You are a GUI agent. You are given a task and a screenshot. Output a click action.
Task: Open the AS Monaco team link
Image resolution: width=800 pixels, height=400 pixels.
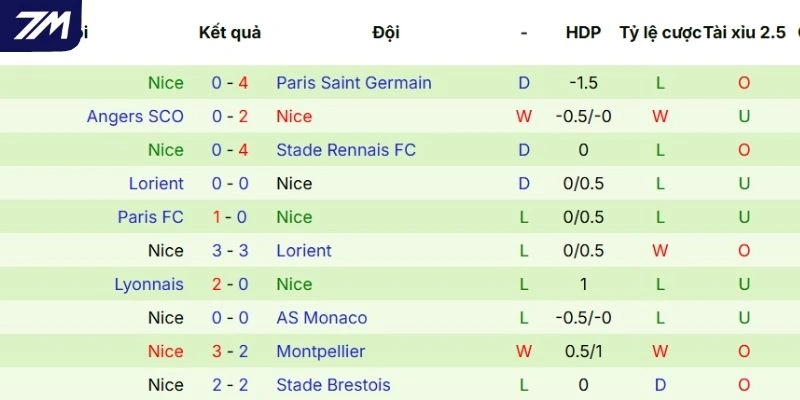tap(321, 318)
